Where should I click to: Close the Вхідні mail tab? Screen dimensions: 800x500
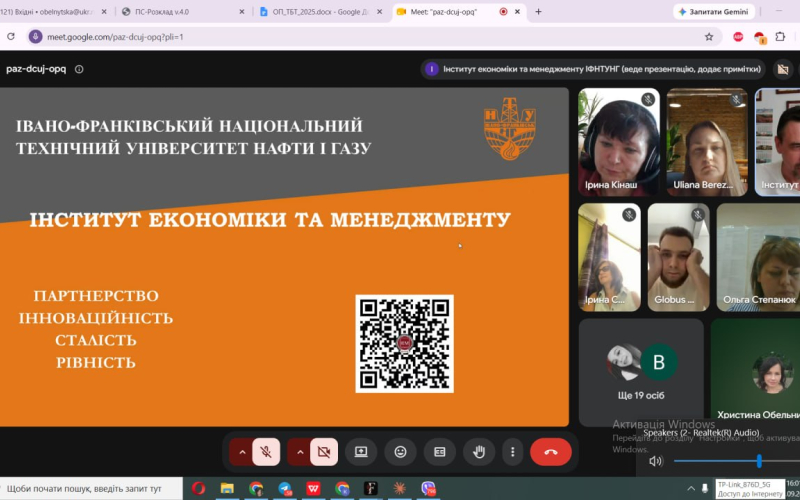tap(104, 12)
